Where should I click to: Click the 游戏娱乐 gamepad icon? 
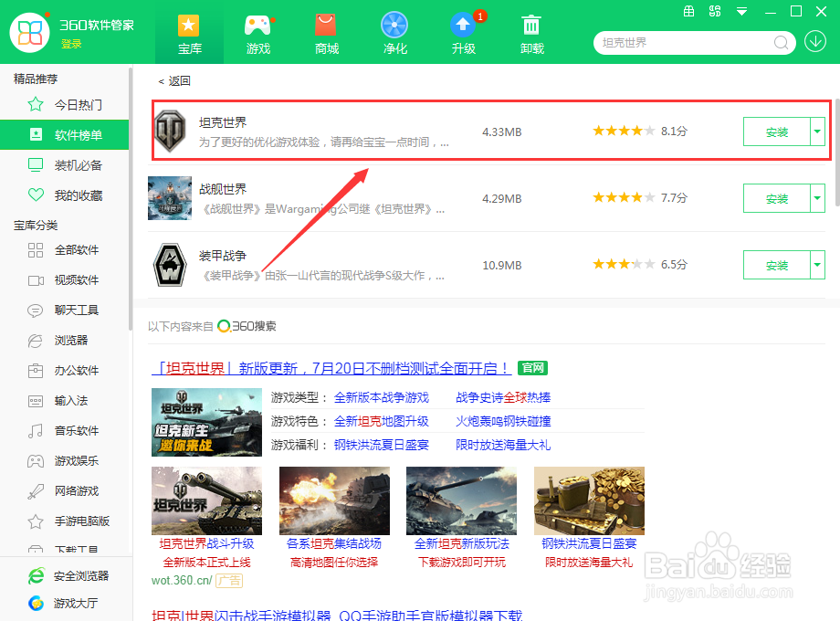[x=36, y=461]
